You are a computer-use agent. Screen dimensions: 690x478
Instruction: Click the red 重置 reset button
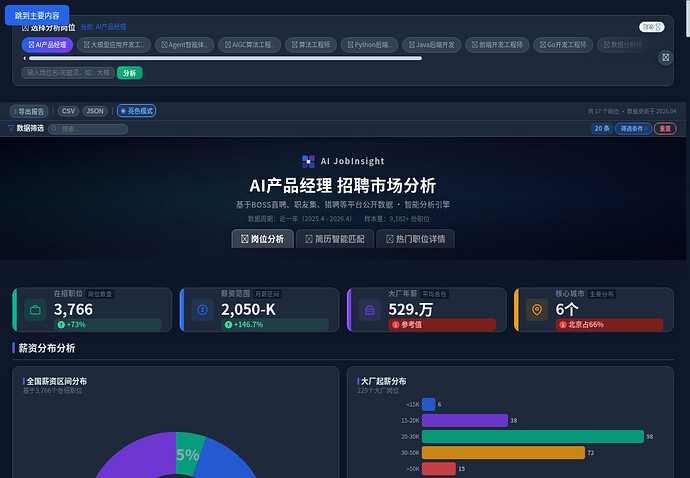(x=665, y=129)
